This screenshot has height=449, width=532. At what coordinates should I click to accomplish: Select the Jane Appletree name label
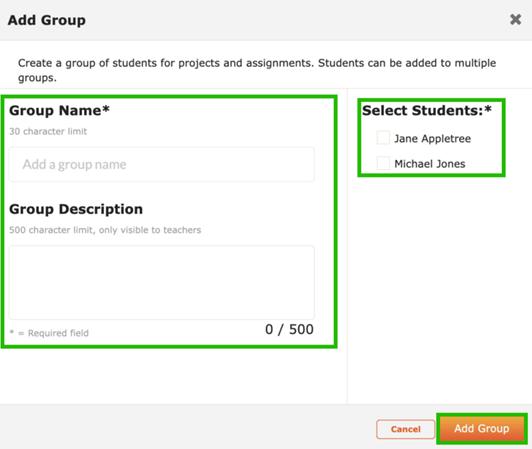coord(432,138)
